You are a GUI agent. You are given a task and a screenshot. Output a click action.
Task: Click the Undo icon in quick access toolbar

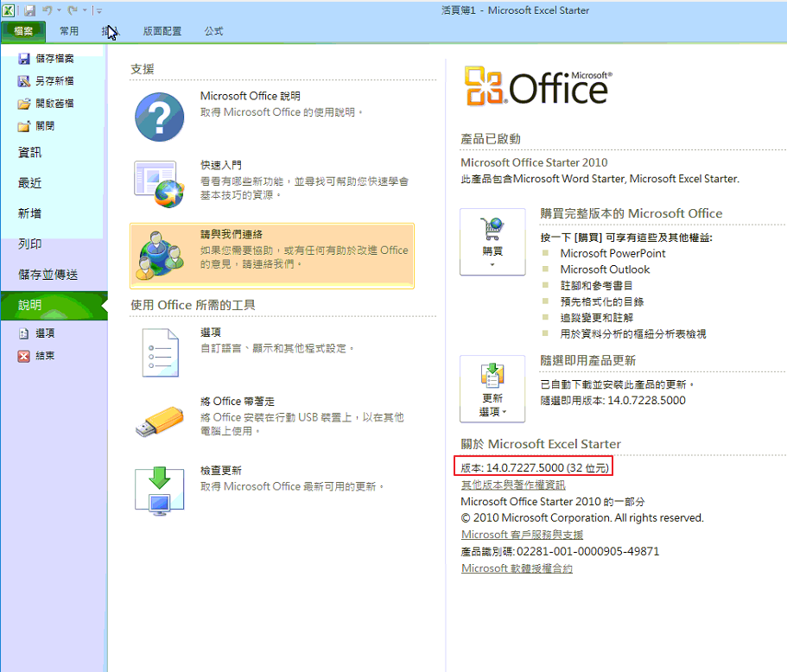pos(47,10)
